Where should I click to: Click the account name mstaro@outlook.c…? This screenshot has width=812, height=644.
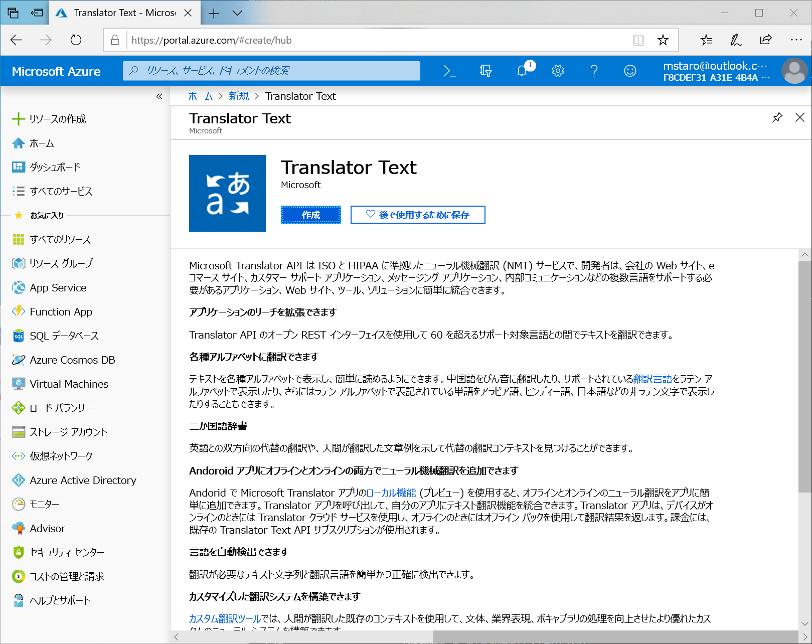715,66
